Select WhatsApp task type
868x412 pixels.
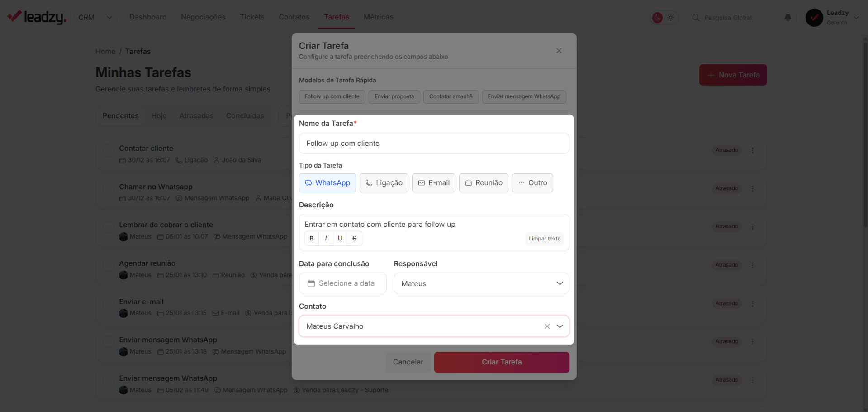(x=327, y=183)
